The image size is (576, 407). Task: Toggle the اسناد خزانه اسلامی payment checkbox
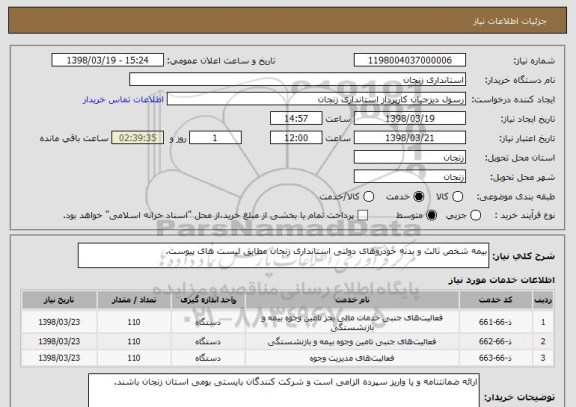pos(363,216)
